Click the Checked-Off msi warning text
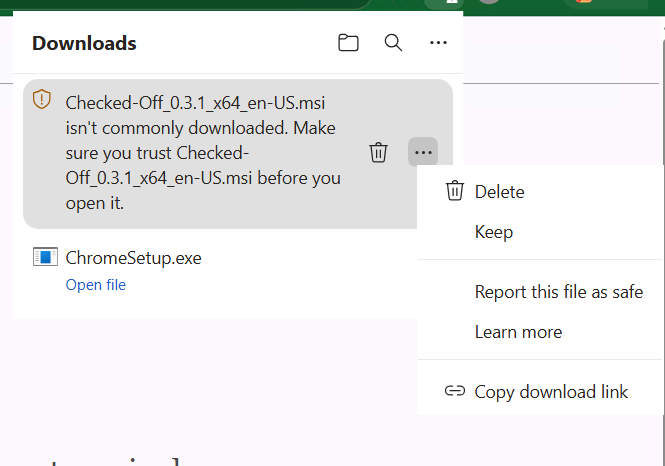Viewport: 665px width, 466px height. click(203, 153)
